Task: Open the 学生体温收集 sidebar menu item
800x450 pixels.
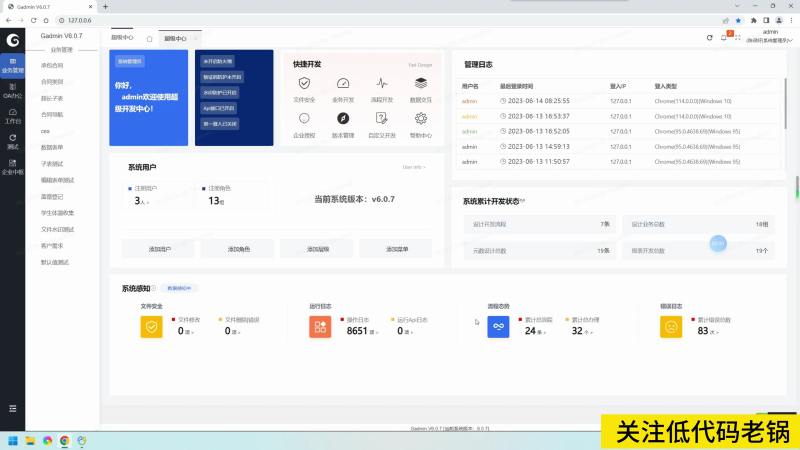Action: 57,213
